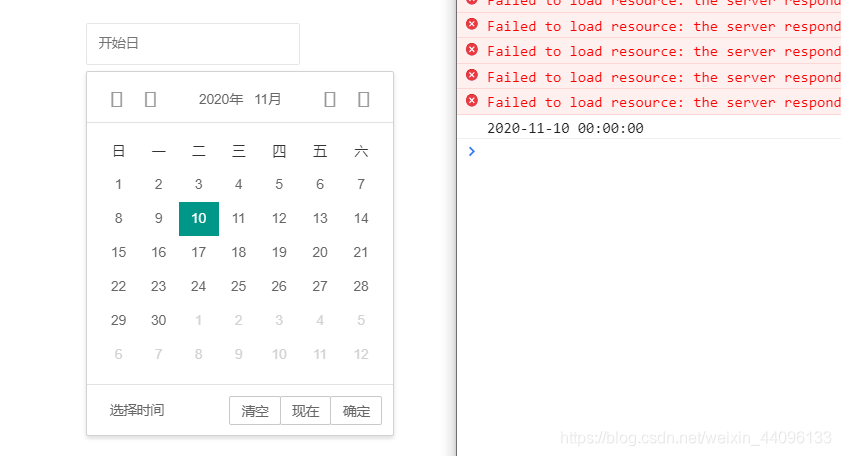The height and width of the screenshot is (456, 841).
Task: Click console log line 2020-11-10 00:00:00
Action: coord(565,128)
